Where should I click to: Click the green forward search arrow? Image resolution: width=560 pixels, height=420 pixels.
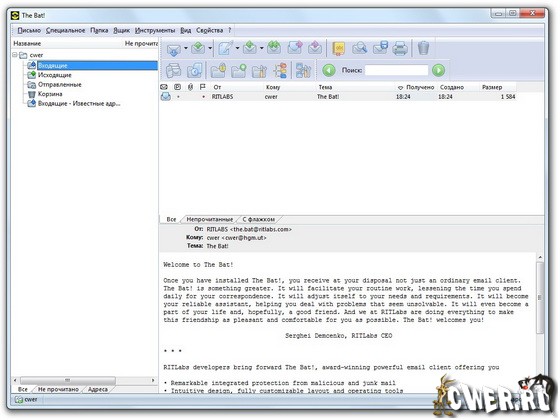click(438, 70)
